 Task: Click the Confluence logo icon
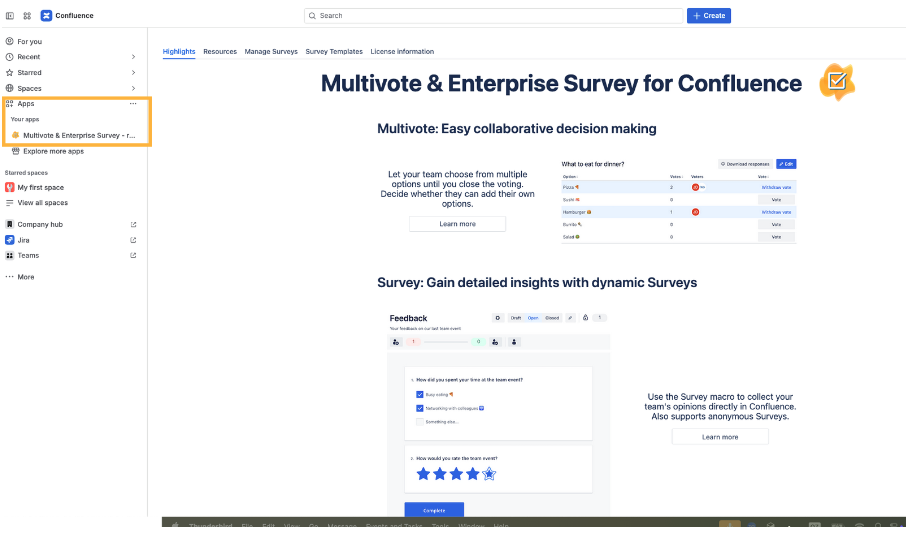(46, 16)
